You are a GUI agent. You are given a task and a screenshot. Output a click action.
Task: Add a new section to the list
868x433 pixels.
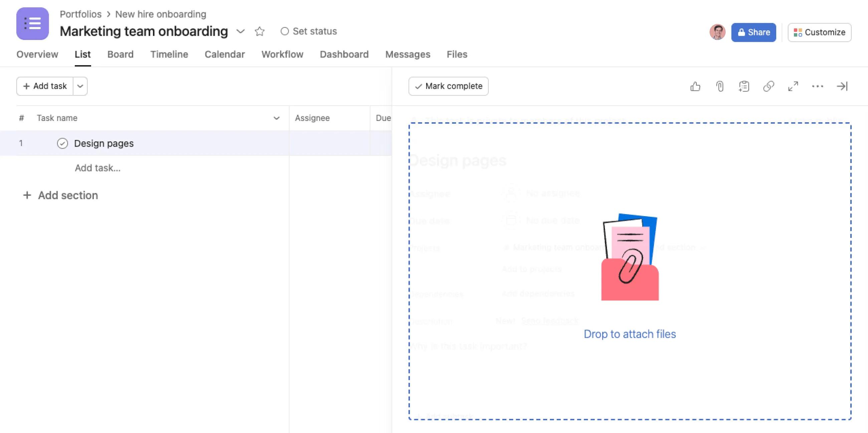(60, 195)
